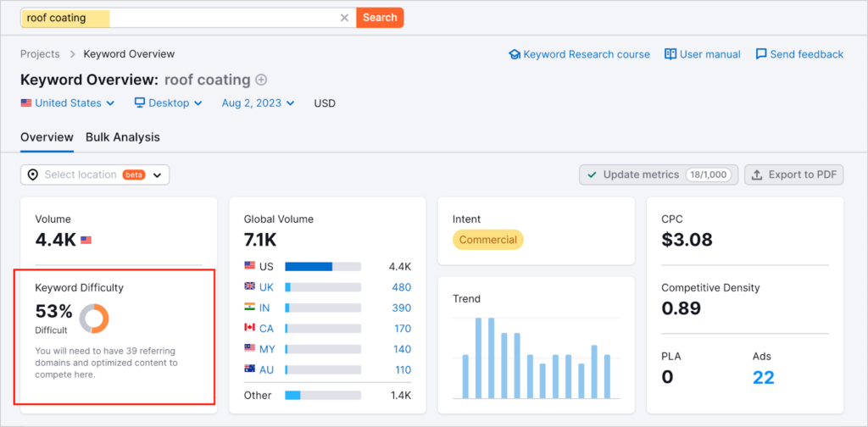
Task: Click the Other volume progress bar
Action: [323, 396]
